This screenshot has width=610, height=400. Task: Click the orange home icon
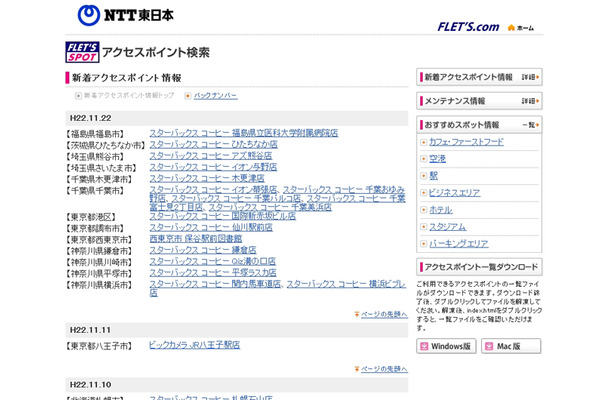511,28
